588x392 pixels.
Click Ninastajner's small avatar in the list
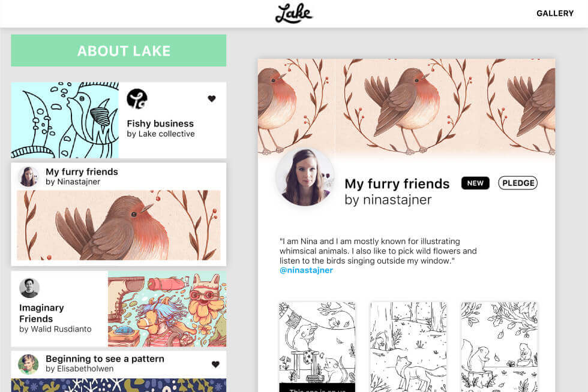(x=29, y=176)
